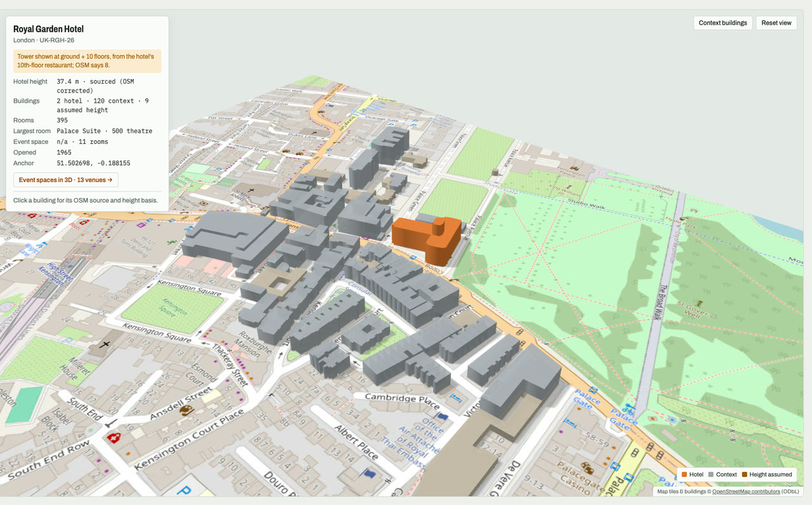Click the bus stop icon above Palace Gate labels
812x505 pixels.
coord(594,391)
